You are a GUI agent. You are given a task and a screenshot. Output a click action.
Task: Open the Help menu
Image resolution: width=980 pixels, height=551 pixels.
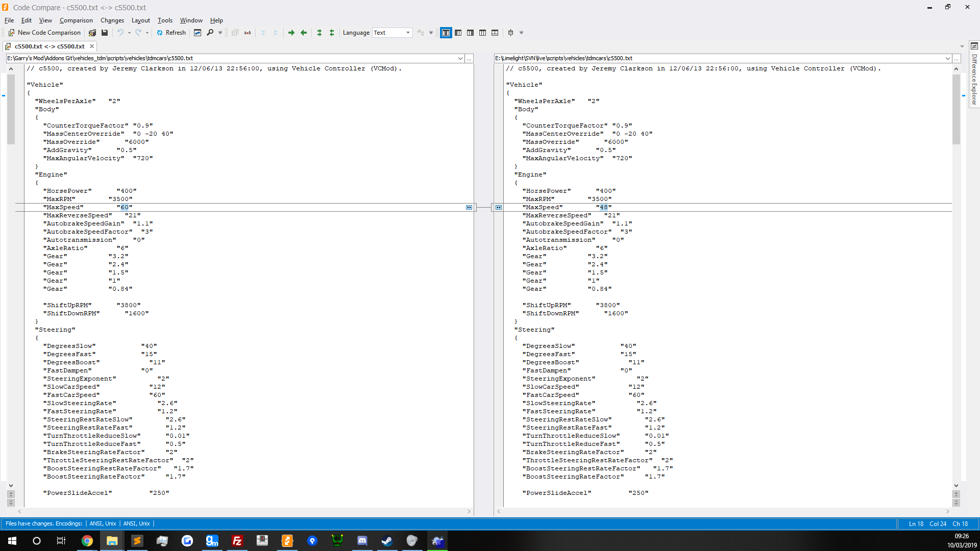point(216,20)
